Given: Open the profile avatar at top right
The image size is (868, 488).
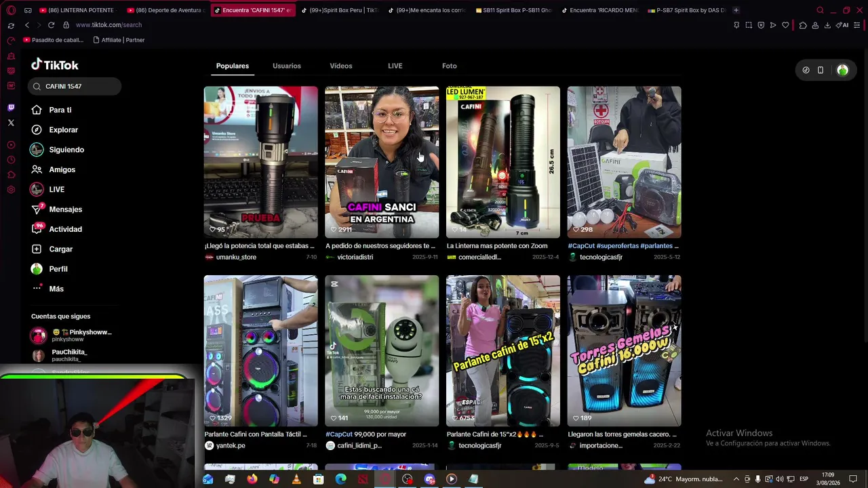Looking at the screenshot, I should [x=842, y=70].
